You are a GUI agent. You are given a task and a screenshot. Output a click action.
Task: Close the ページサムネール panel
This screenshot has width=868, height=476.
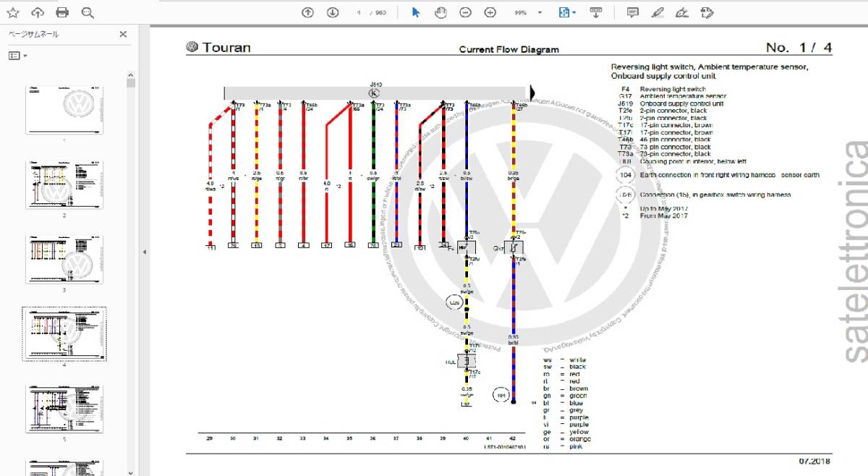(x=123, y=34)
